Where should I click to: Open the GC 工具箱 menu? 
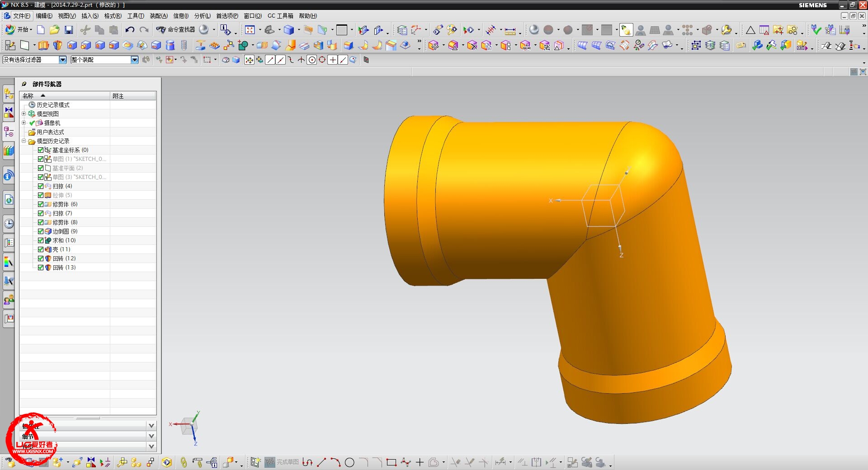[x=280, y=16]
